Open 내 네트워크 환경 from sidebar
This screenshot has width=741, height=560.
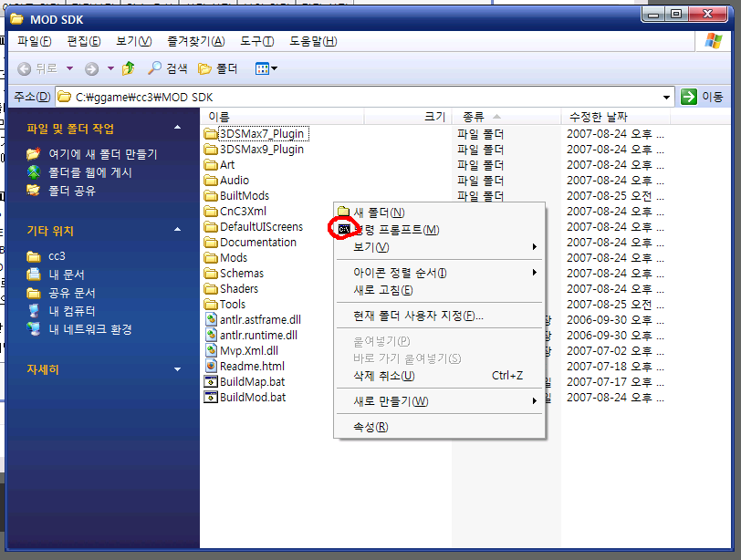pyautogui.click(x=89, y=329)
